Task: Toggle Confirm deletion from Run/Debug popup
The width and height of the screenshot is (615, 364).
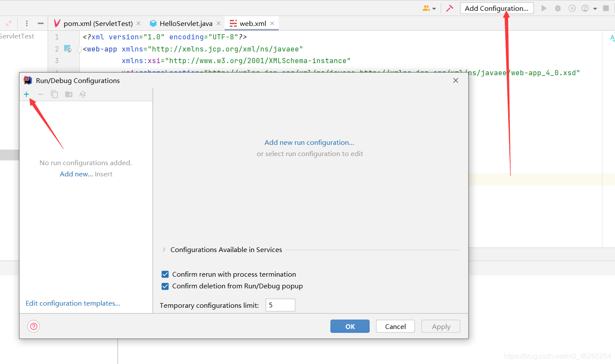Action: pyautogui.click(x=165, y=286)
